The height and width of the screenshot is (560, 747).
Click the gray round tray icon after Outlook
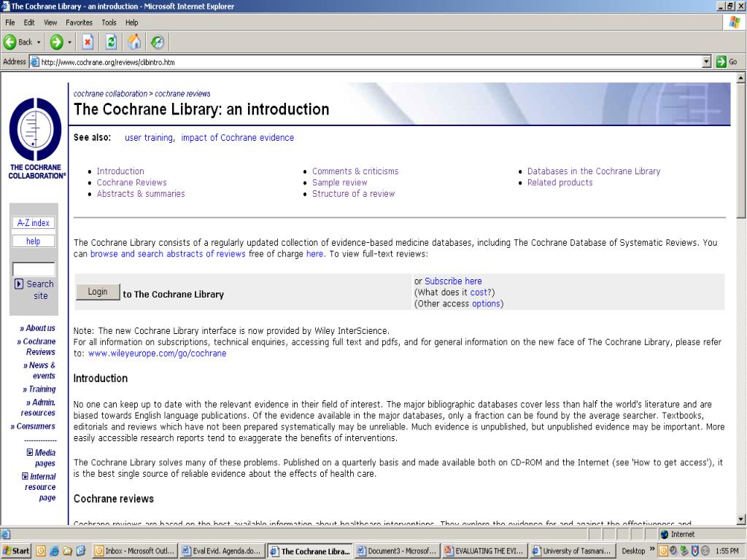pos(673,551)
